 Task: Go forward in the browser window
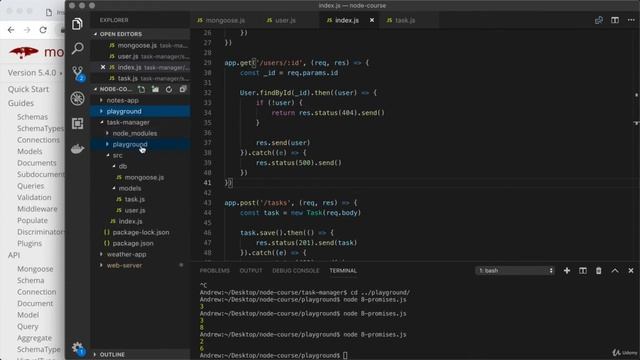(27, 30)
